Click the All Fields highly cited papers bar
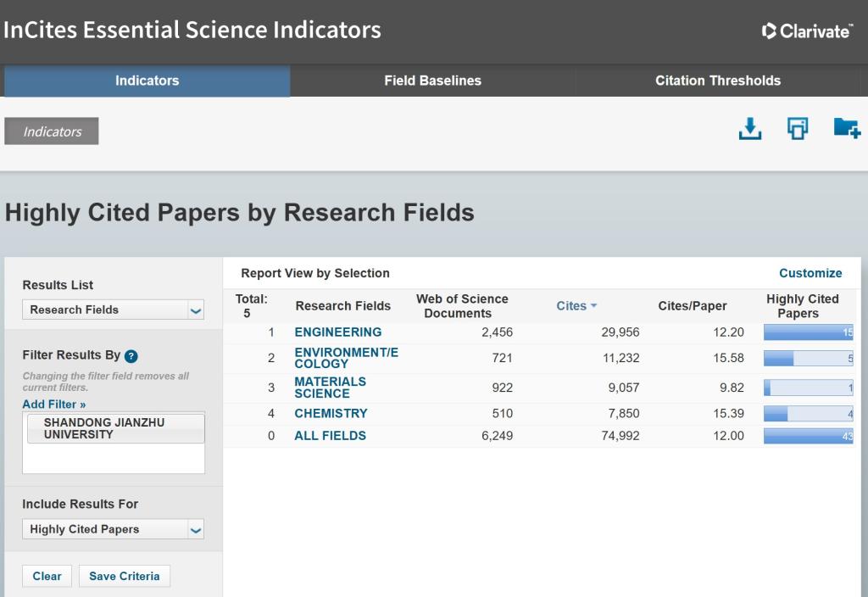The image size is (868, 597). coord(808,437)
